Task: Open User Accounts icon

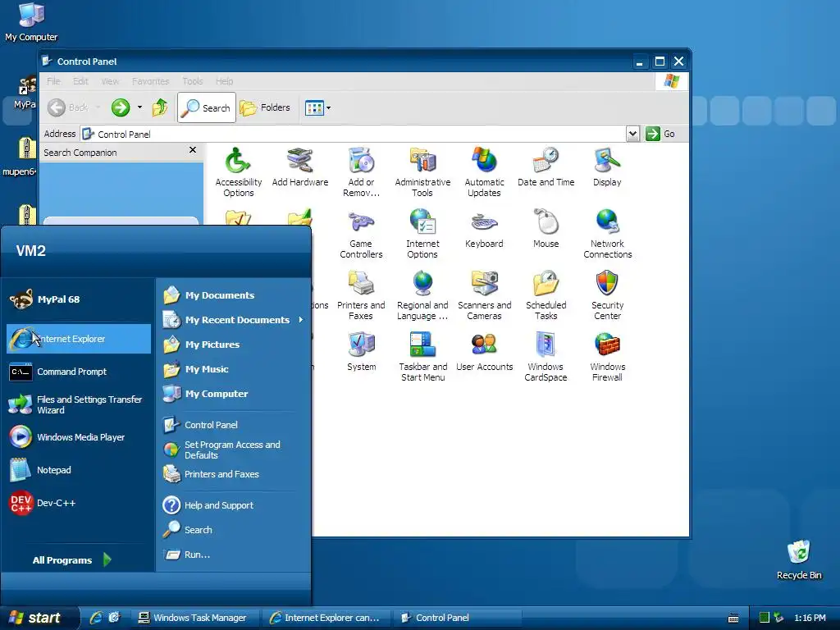Action: [484, 352]
